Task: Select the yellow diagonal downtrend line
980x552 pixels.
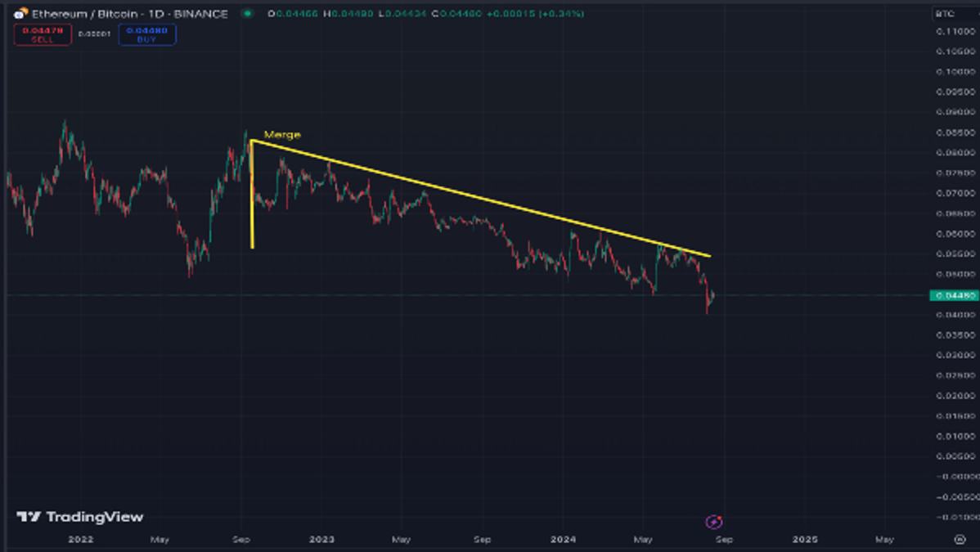Action: click(481, 198)
